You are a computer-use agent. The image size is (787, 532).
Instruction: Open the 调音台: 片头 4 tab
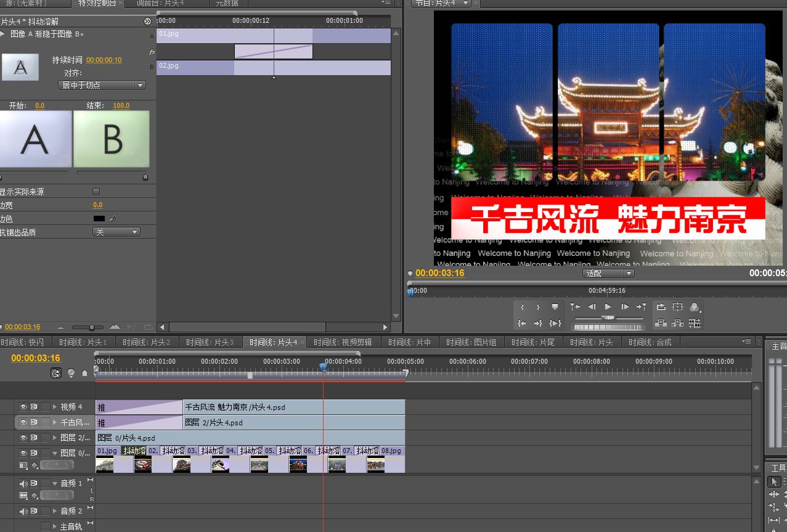tap(160, 4)
